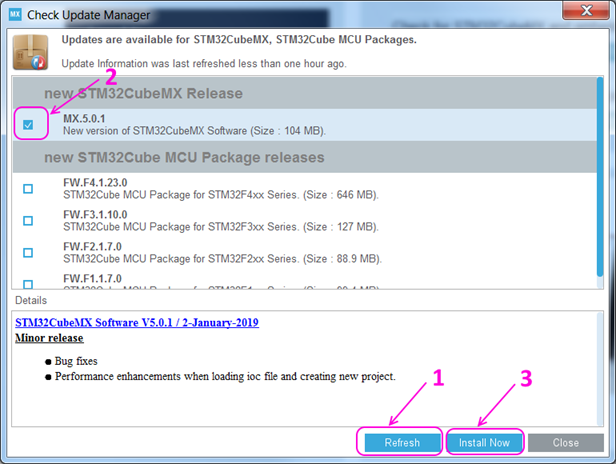Click the Details label
Screen dimensions: 616x464
tap(31, 300)
